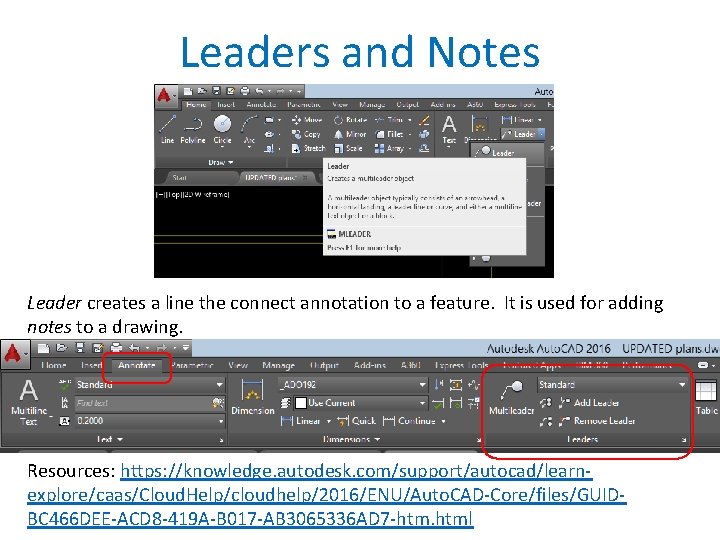Viewport: 720px width, 540px height.
Task: Click Linear dimension in Home ribbon screenshot
Action: point(518,120)
